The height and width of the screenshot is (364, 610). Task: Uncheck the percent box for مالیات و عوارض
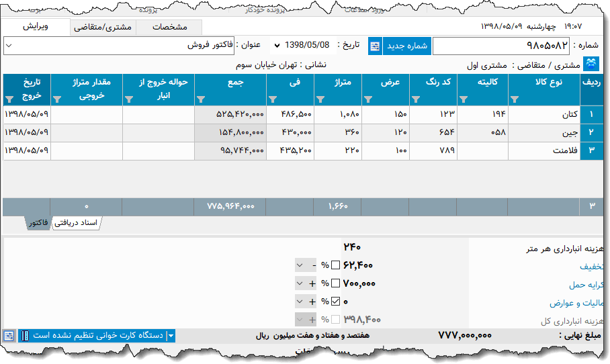click(335, 302)
